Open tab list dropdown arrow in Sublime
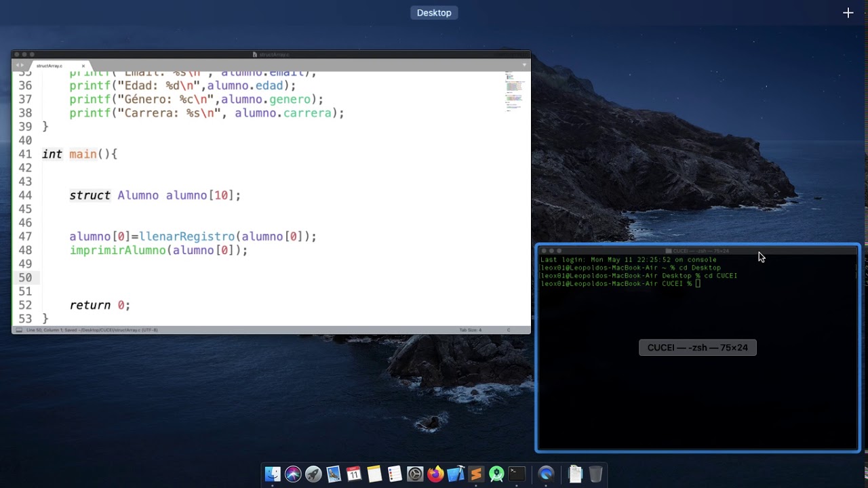868x488 pixels. [x=524, y=65]
